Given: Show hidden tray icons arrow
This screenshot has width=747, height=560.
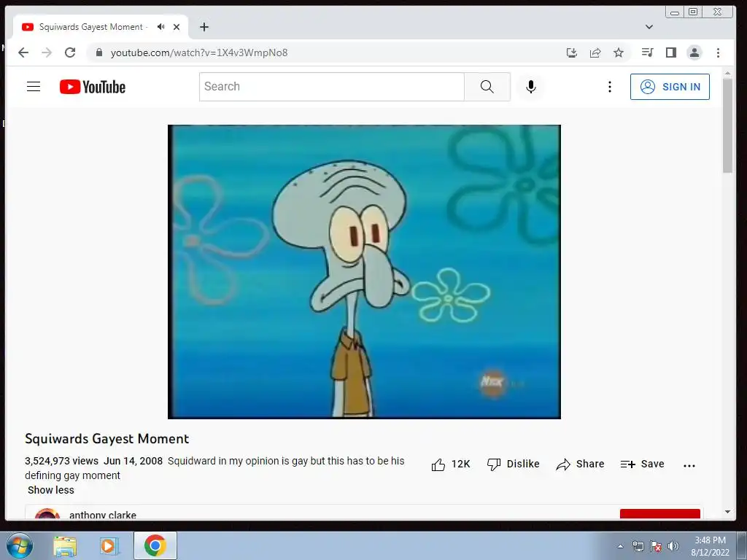Looking at the screenshot, I should coord(620,546).
